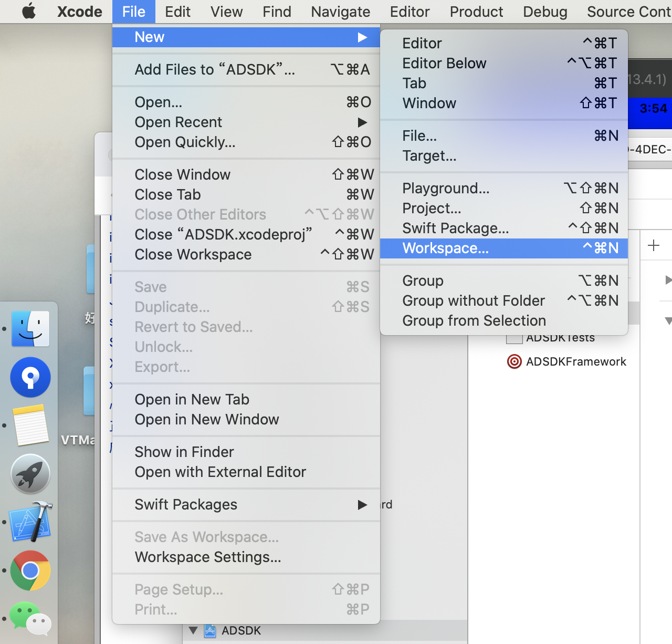
Task: Expand the New submenu arrow
Action: [x=362, y=37]
